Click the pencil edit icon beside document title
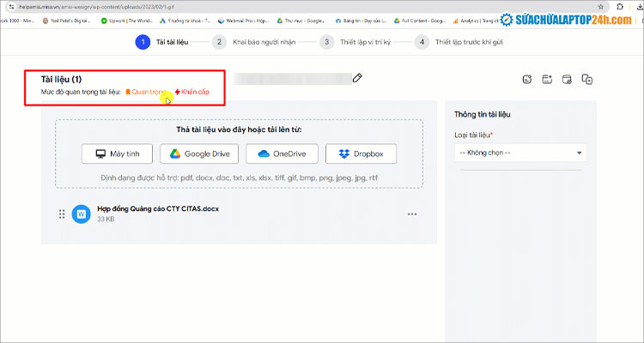This screenshot has width=644, height=343. 357,78
